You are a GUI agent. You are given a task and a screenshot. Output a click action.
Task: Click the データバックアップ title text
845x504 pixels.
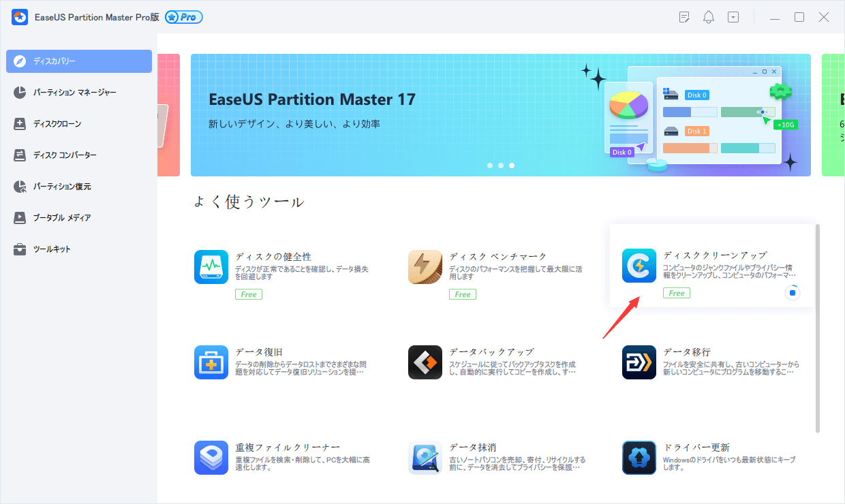coord(491,352)
